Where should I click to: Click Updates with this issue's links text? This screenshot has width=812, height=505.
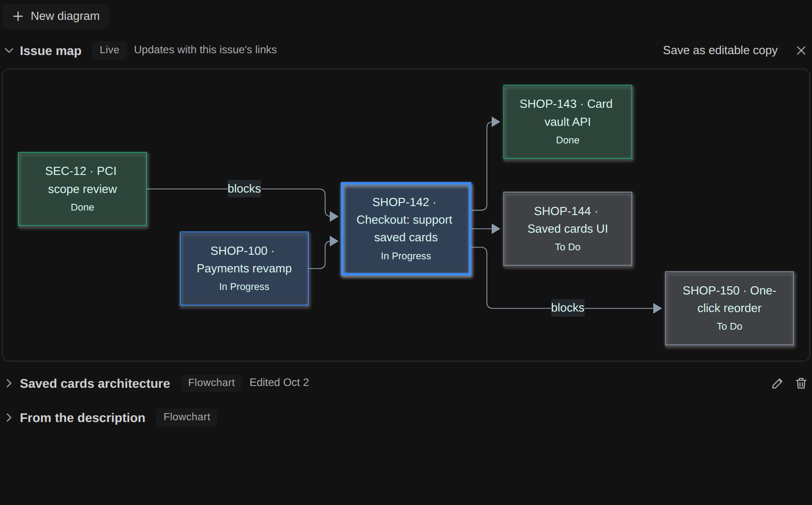(x=205, y=50)
